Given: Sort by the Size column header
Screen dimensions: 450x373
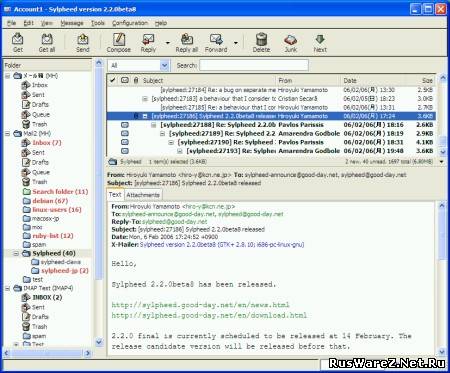Looking at the screenshot, I should coord(421,80).
